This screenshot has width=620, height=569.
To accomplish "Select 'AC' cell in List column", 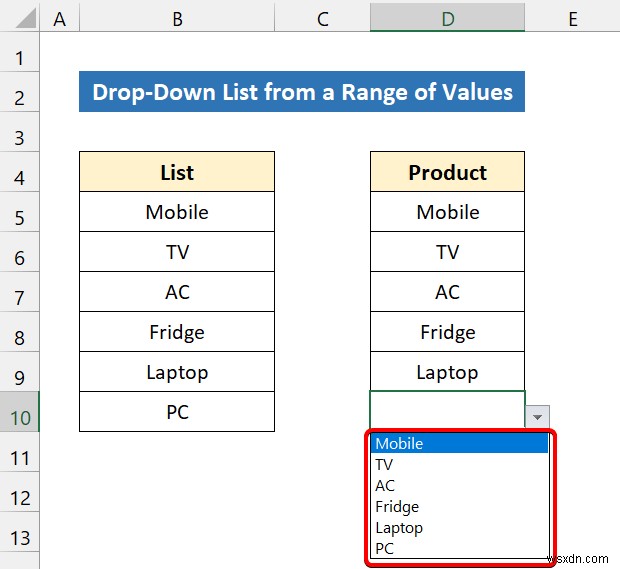I will pos(177,292).
